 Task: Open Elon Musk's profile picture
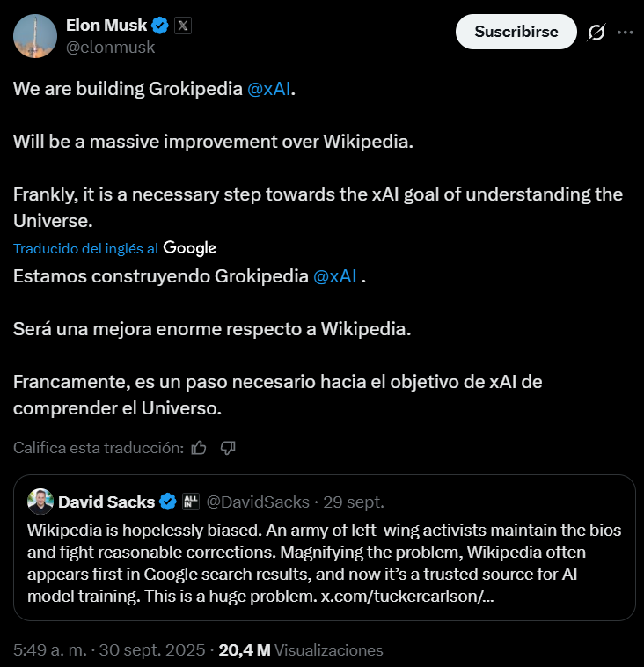coord(35,36)
